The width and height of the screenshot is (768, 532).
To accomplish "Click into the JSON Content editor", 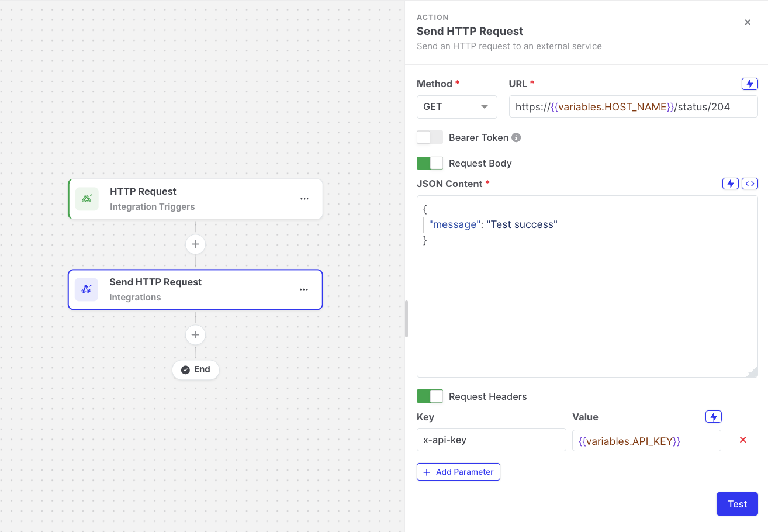I will tap(587, 286).
